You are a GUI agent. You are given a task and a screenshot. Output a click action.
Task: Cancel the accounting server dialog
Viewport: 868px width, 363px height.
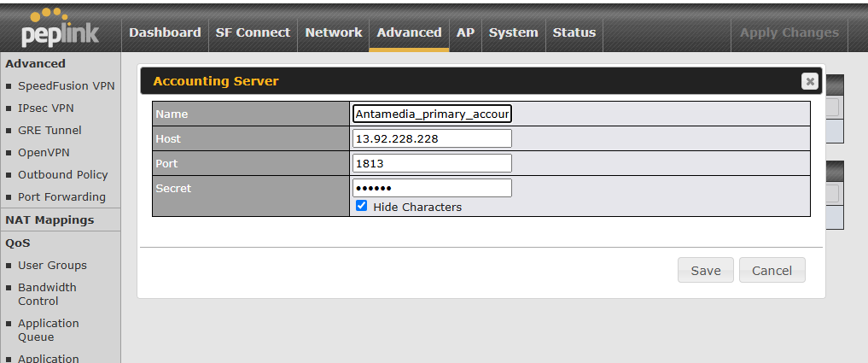(x=772, y=270)
